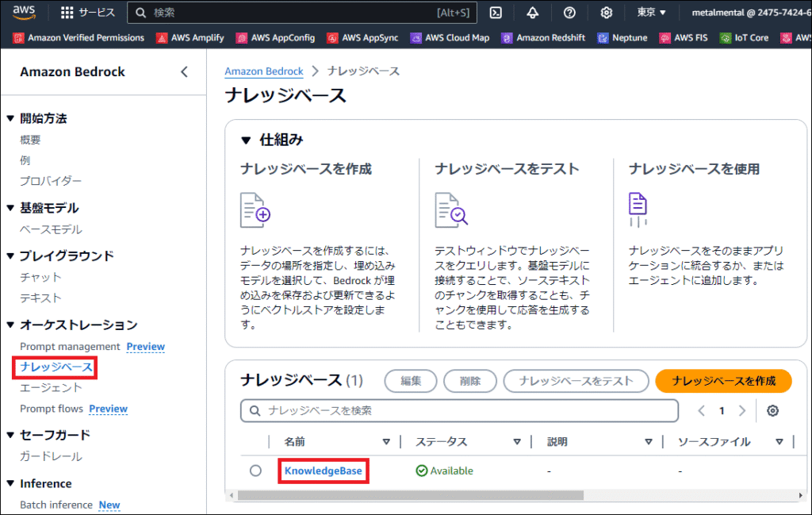Collapse sidebar with the left chevron icon
The width and height of the screenshot is (812, 515).
[184, 71]
